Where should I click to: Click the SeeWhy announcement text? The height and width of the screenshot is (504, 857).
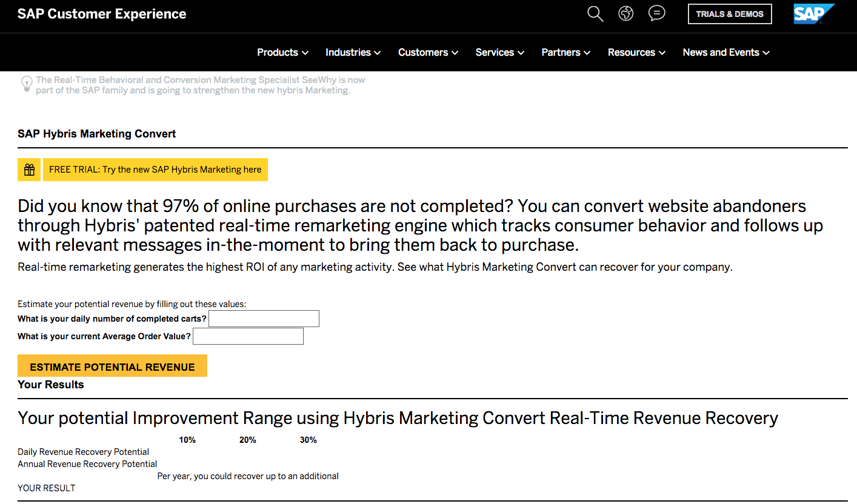[201, 85]
